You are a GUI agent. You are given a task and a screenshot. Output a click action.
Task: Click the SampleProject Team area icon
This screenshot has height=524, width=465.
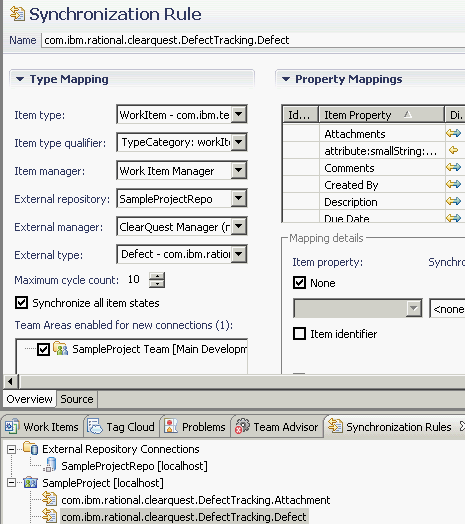[61, 349]
